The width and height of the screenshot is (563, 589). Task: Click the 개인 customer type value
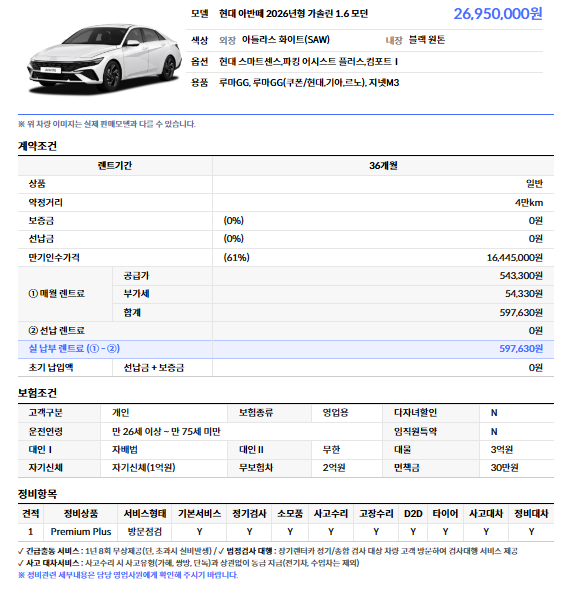click(x=121, y=413)
